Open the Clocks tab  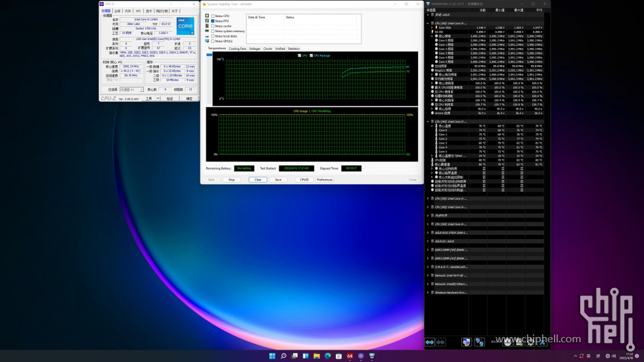(x=268, y=49)
